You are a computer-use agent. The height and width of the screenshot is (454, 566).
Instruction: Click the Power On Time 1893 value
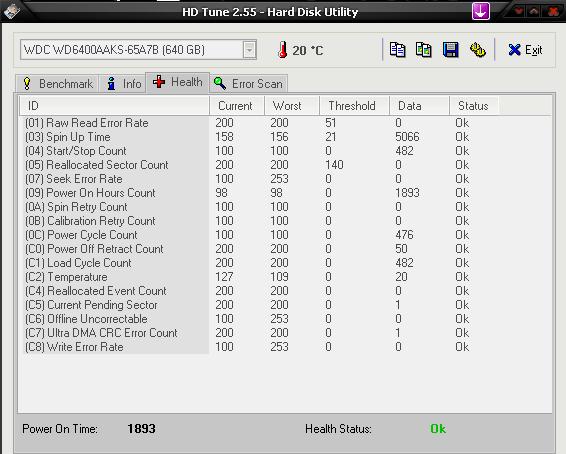142,429
